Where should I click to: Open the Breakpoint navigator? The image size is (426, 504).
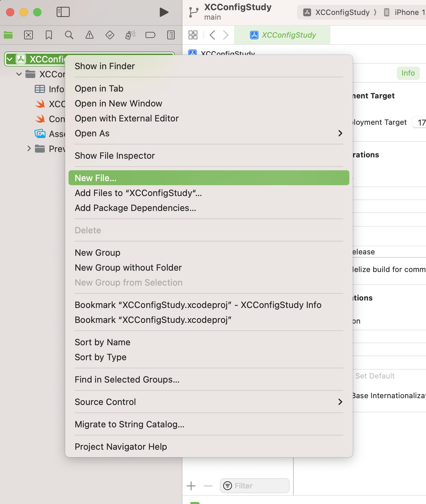(150, 35)
